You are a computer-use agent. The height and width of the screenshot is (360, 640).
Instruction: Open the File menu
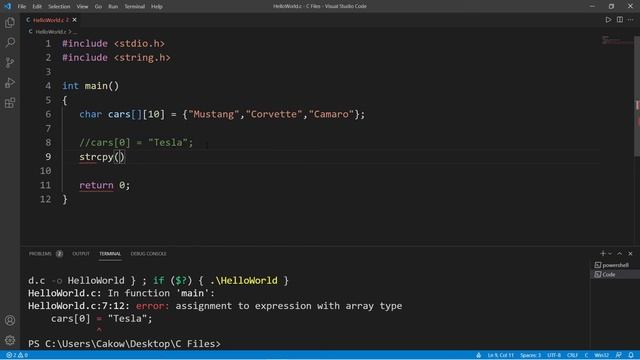click(x=22, y=6)
